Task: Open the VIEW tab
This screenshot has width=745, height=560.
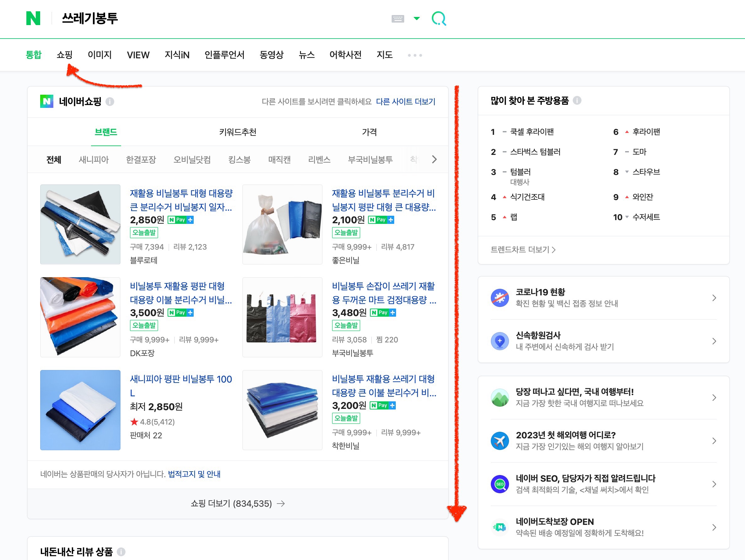Action: pos(138,55)
